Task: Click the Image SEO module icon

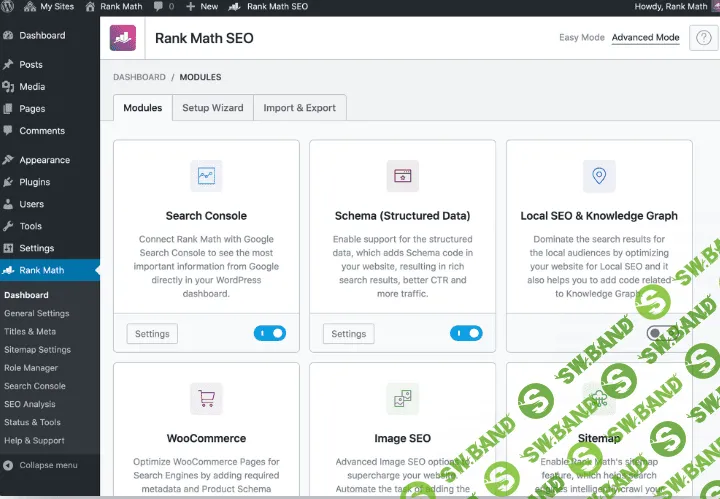Action: pos(403,398)
